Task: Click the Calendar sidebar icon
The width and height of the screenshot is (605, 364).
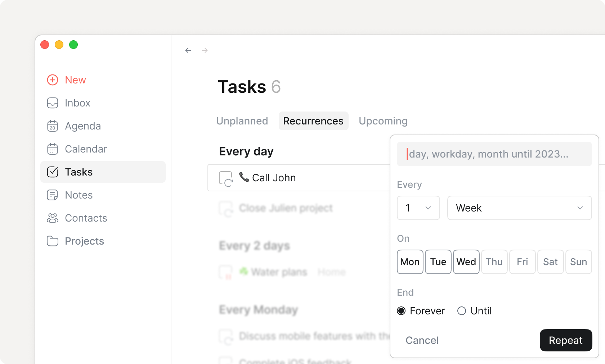Action: click(52, 149)
